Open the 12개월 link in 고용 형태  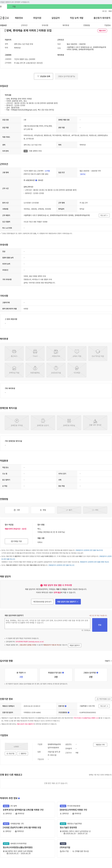click(x=47, y=171)
